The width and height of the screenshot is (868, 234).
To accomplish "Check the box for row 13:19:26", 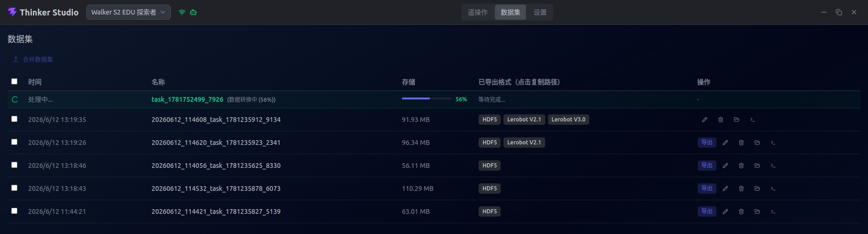I will (x=14, y=142).
